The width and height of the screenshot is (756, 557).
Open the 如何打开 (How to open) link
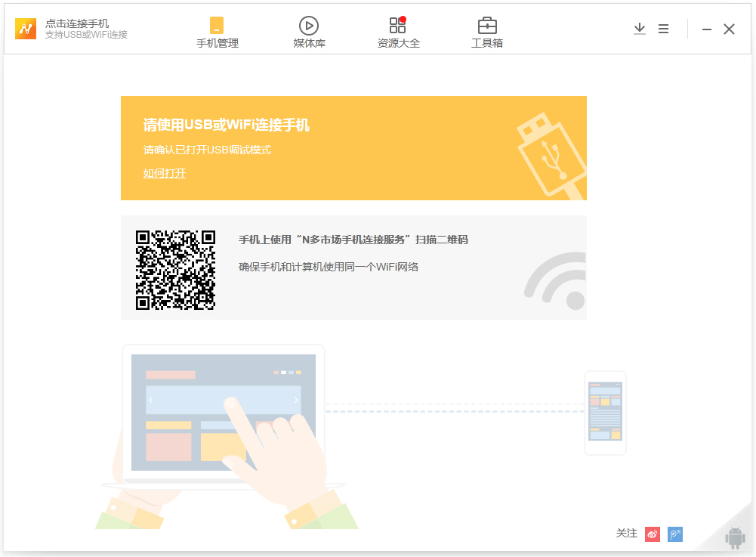pyautogui.click(x=164, y=173)
